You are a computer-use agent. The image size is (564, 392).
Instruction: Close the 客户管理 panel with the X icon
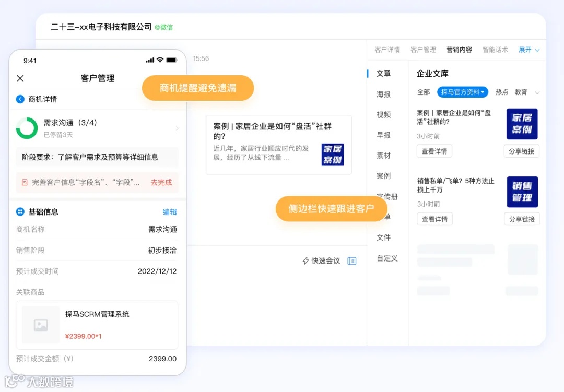20,78
